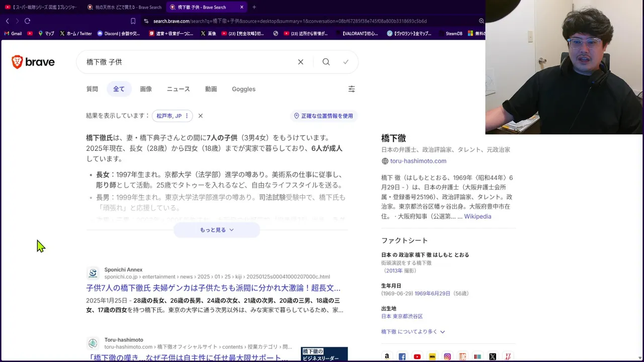Open Library of Congress profile icon
The height and width of the screenshot is (362, 644).
462,356
